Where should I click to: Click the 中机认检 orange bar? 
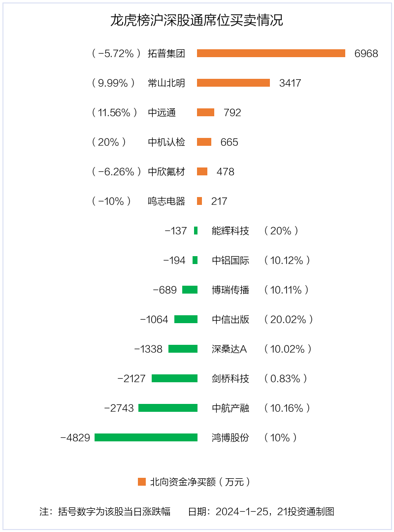point(204,142)
